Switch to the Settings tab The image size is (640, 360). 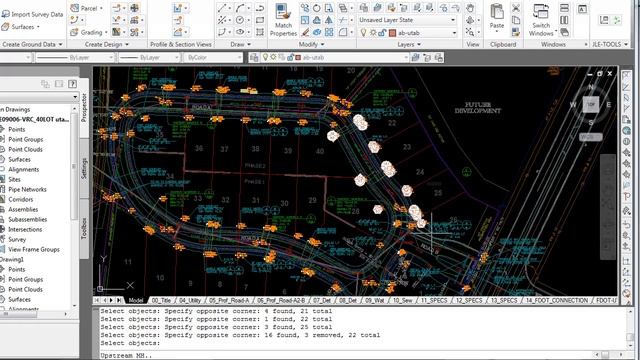tap(84, 168)
